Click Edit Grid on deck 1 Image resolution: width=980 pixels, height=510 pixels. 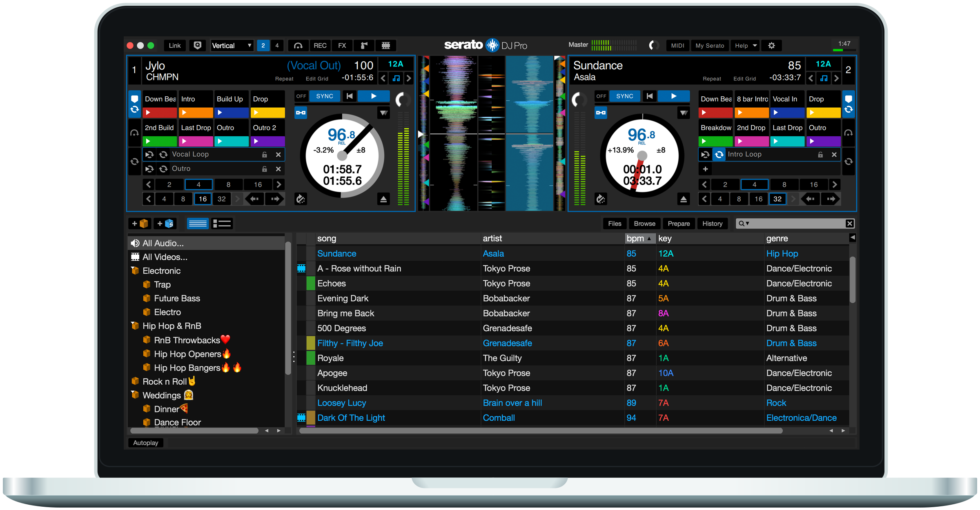click(317, 79)
